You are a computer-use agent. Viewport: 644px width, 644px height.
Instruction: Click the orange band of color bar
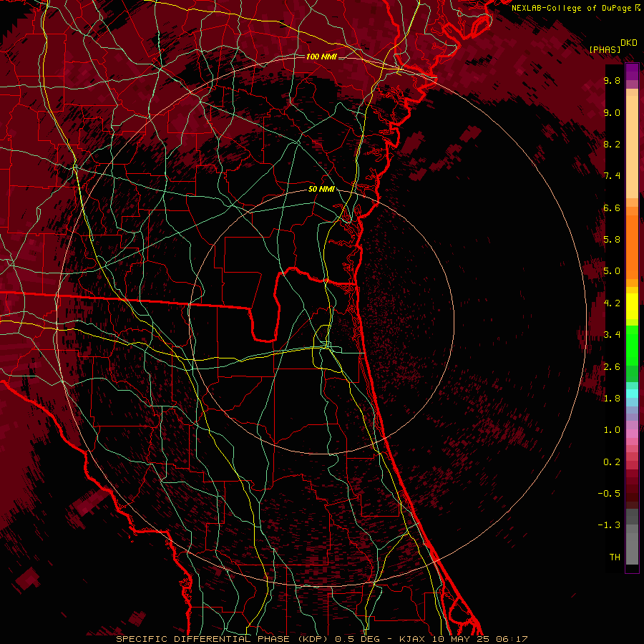632,246
